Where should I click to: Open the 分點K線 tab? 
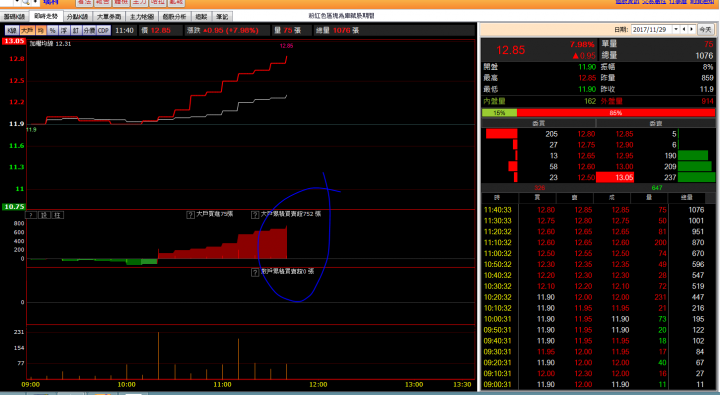(x=77, y=17)
